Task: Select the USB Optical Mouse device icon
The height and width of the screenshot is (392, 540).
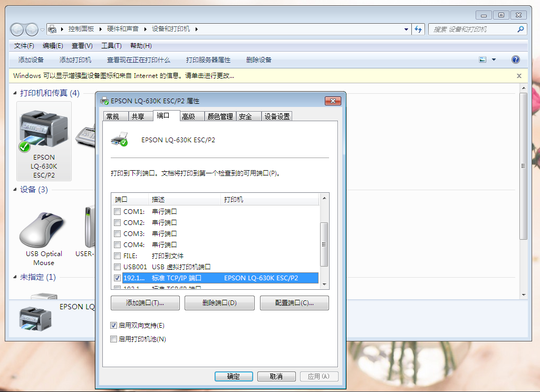Action: tap(42, 230)
